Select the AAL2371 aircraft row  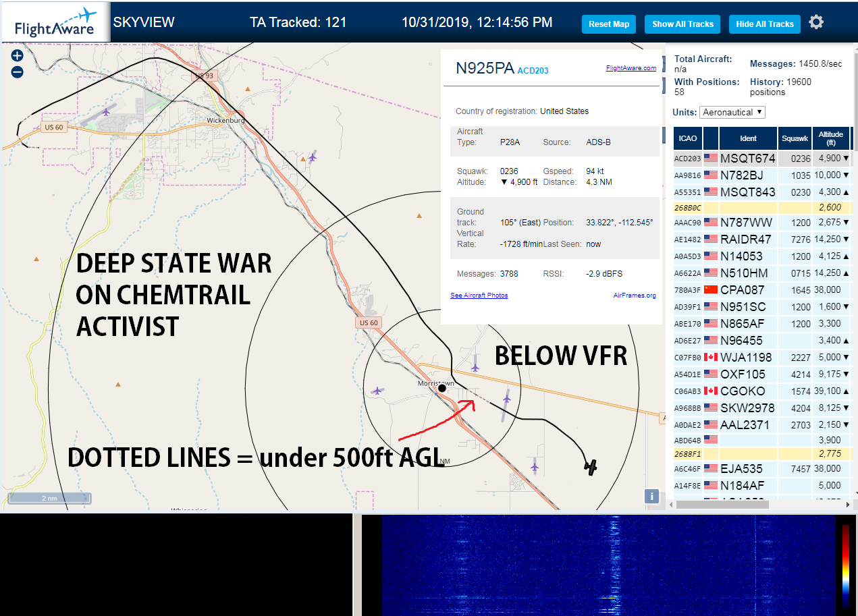(762, 424)
